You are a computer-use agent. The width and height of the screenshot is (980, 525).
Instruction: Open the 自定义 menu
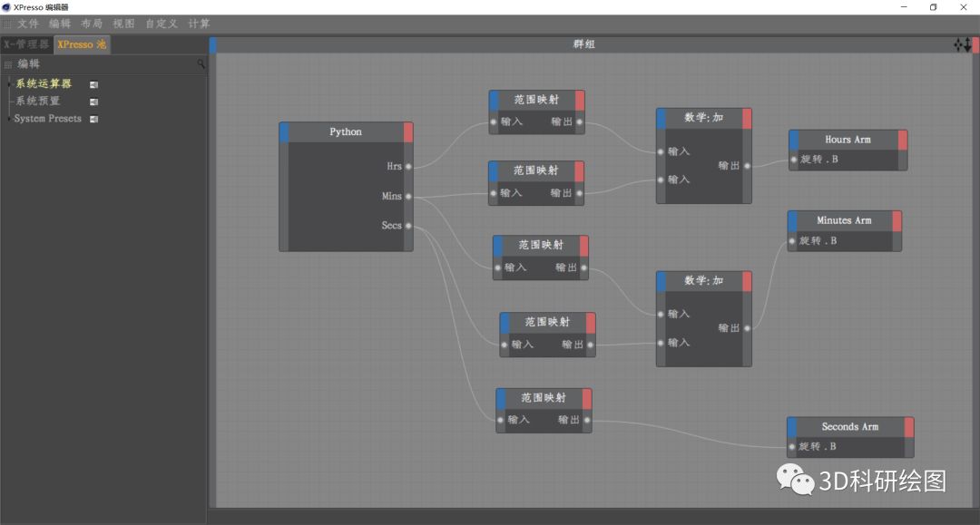(x=162, y=24)
